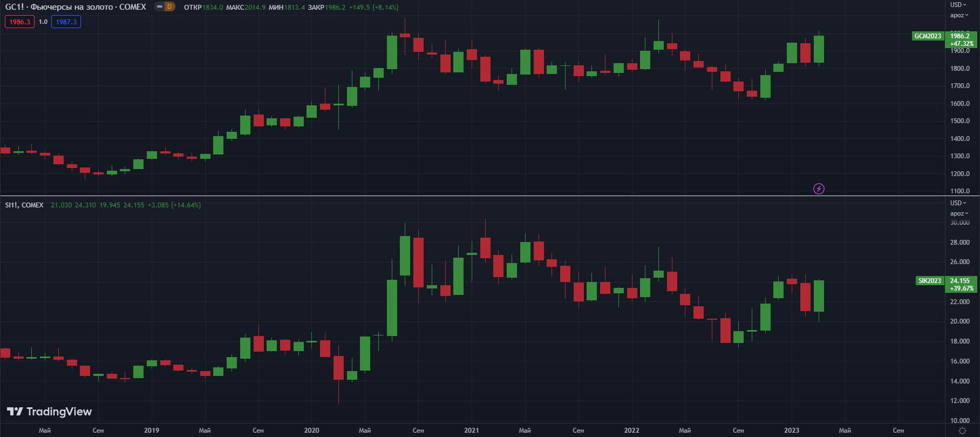The image size is (980, 437).
Task: Click the SI1!, COMEX legend title
Action: tap(24, 205)
